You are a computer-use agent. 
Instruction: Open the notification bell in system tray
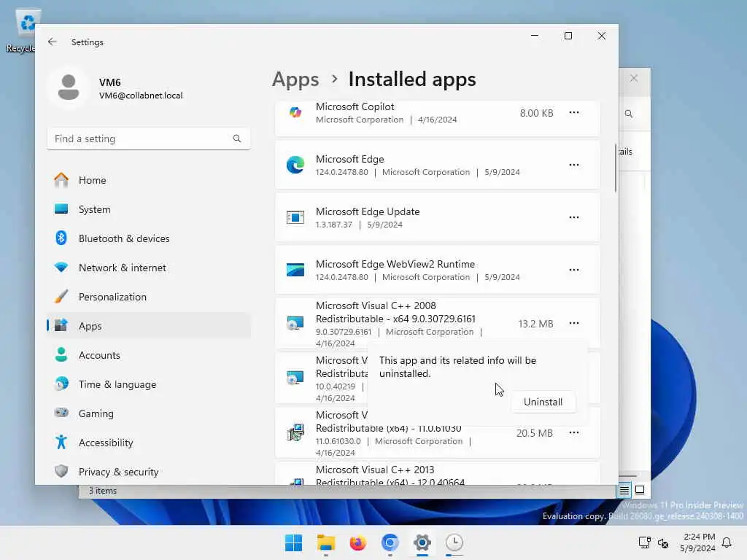[x=727, y=542]
